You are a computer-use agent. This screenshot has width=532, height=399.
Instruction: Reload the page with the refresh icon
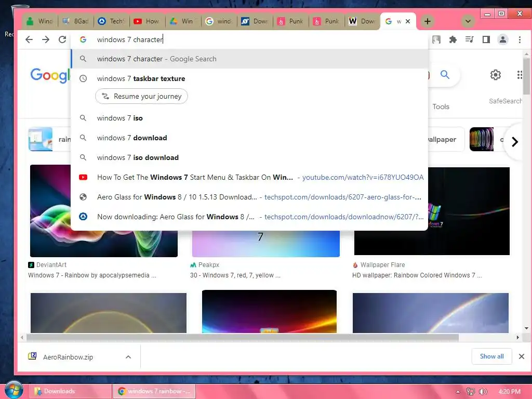[x=62, y=39]
